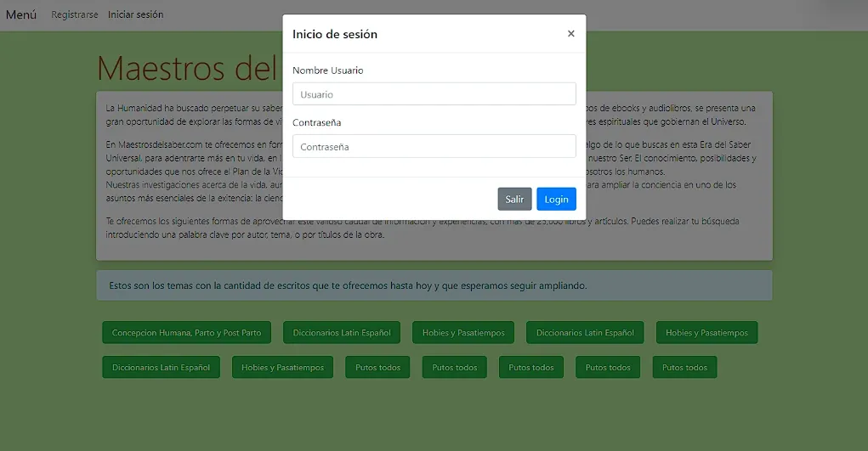
Task: Click Diccionarios Latin Español beside Concepcion Humana
Action: pyautogui.click(x=342, y=333)
